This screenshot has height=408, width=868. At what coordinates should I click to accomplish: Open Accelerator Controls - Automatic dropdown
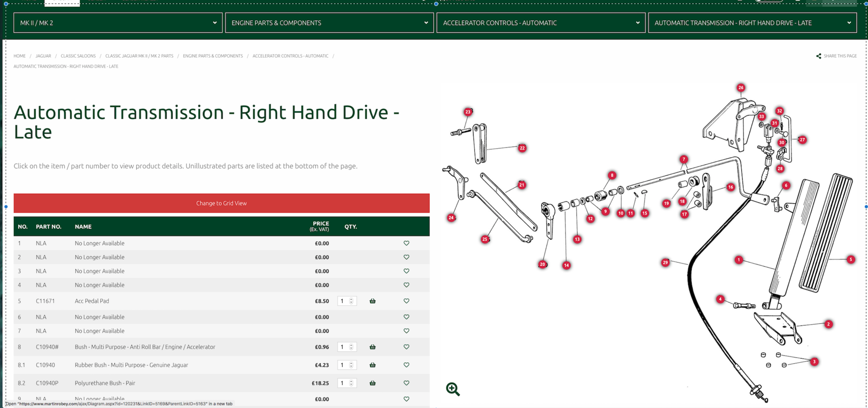(x=541, y=23)
